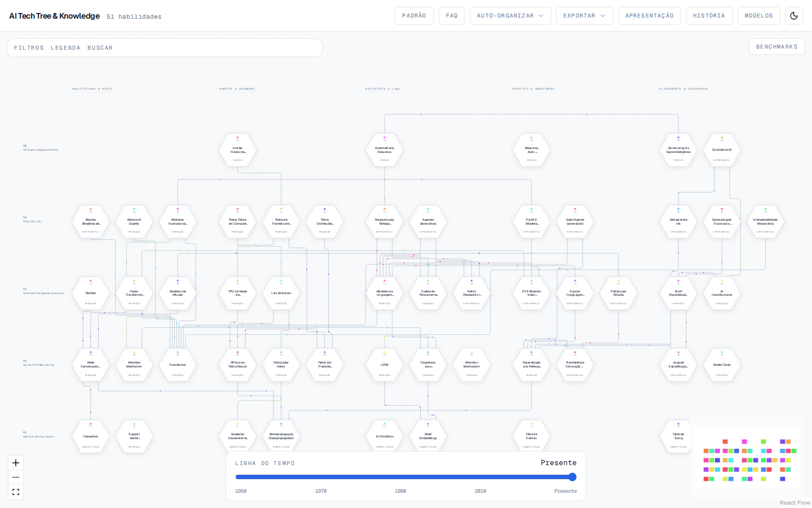
Task: Open the Vision Transformer node
Action: pos(134,293)
